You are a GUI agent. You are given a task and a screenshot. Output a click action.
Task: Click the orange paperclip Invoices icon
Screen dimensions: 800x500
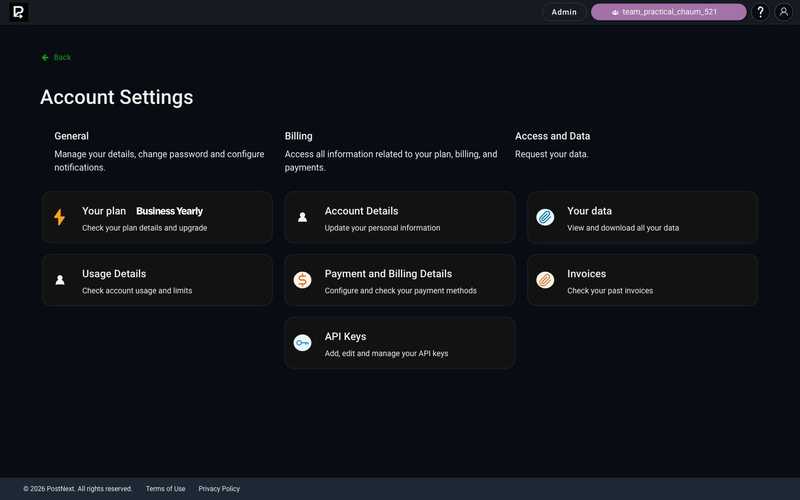pos(545,280)
